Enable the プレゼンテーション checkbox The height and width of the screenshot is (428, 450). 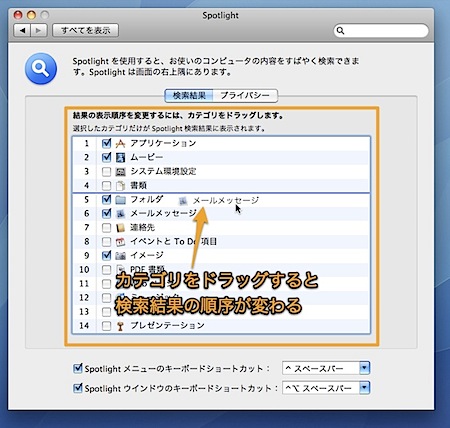coord(106,326)
